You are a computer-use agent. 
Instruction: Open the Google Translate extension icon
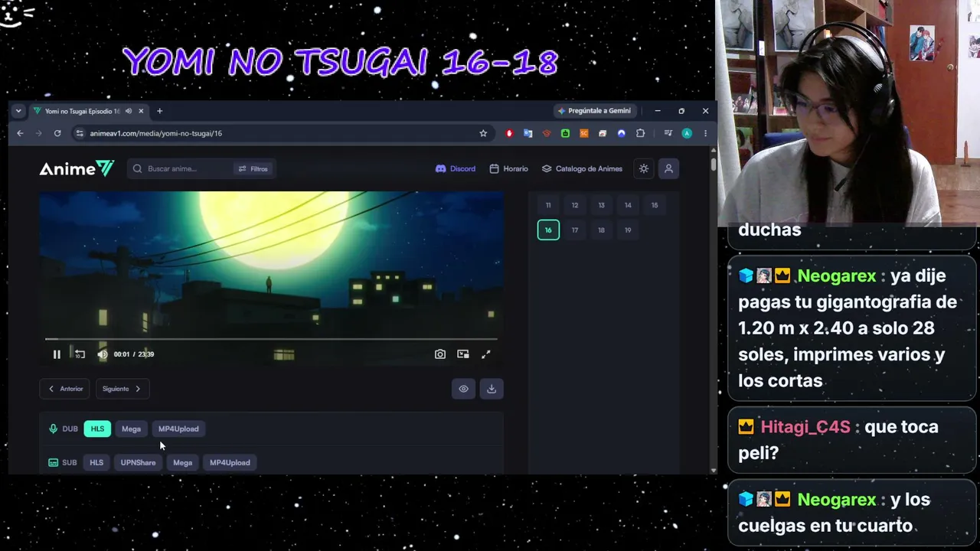click(528, 133)
